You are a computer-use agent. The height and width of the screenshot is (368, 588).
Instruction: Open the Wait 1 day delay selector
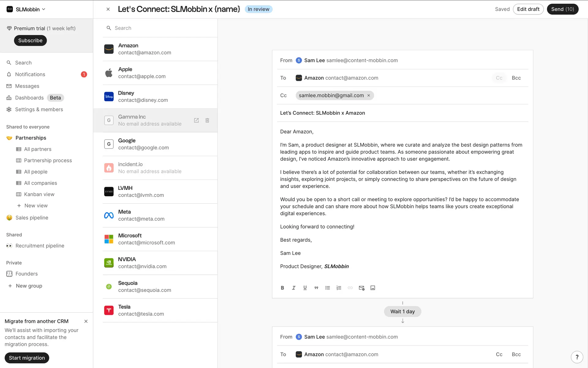[402, 311]
